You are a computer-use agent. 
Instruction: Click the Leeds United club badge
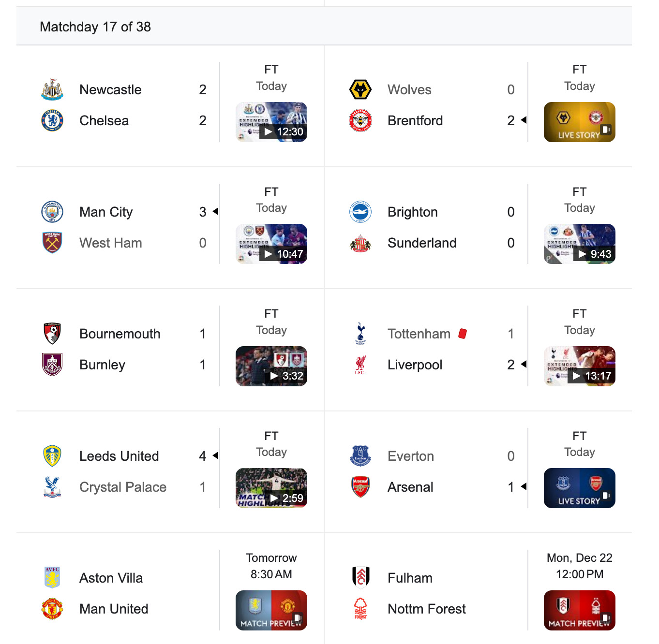point(52,456)
